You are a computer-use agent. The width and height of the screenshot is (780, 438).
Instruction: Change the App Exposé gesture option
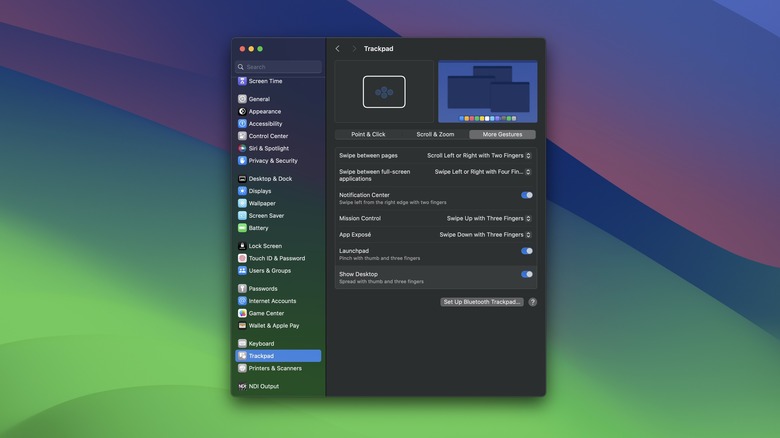point(485,235)
